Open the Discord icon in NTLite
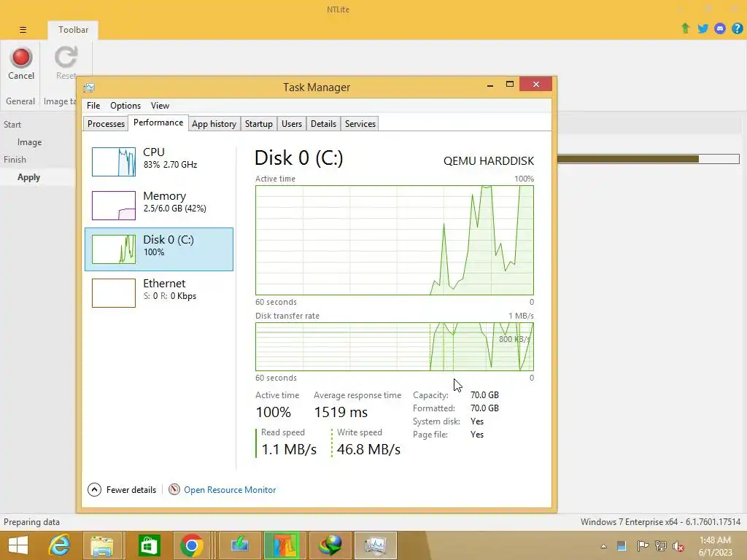Viewport: 747px width, 560px height. click(x=720, y=28)
